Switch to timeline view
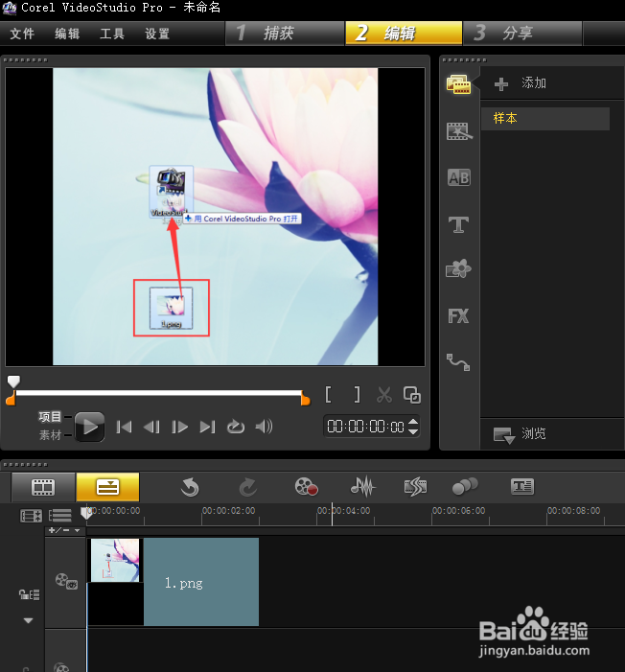Viewport: 625px width, 672px height. tap(107, 487)
